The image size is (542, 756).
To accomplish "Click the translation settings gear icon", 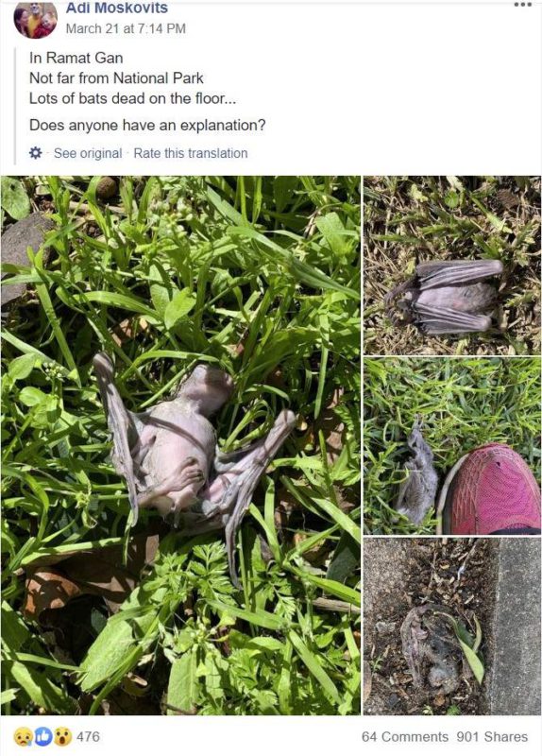I will 36,153.
